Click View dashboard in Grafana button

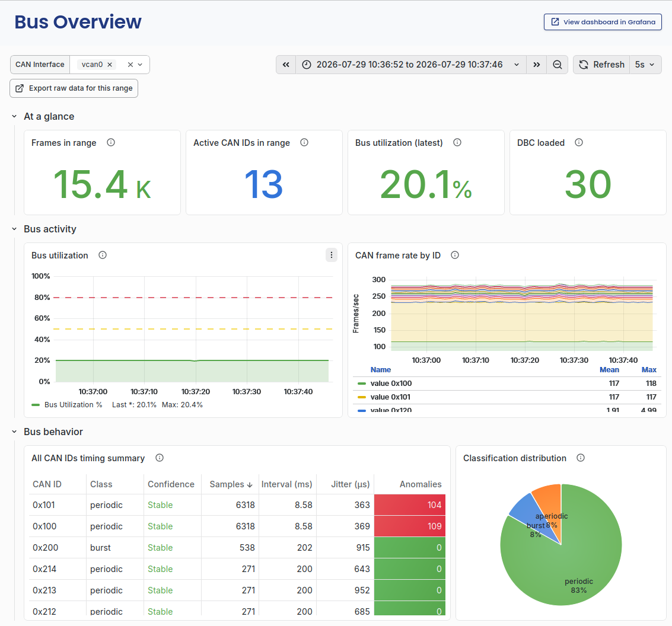603,22
